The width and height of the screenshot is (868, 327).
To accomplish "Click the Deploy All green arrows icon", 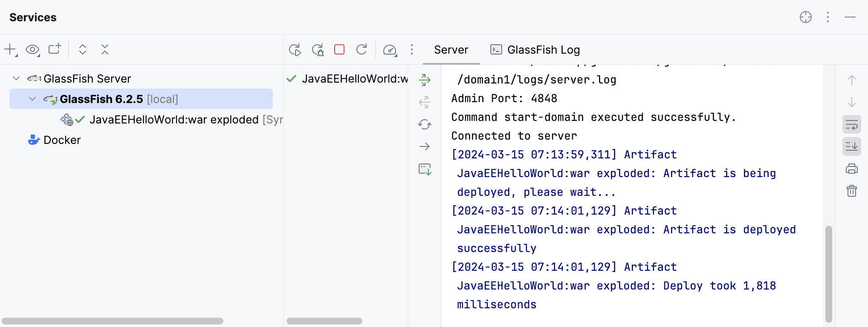I will point(425,80).
